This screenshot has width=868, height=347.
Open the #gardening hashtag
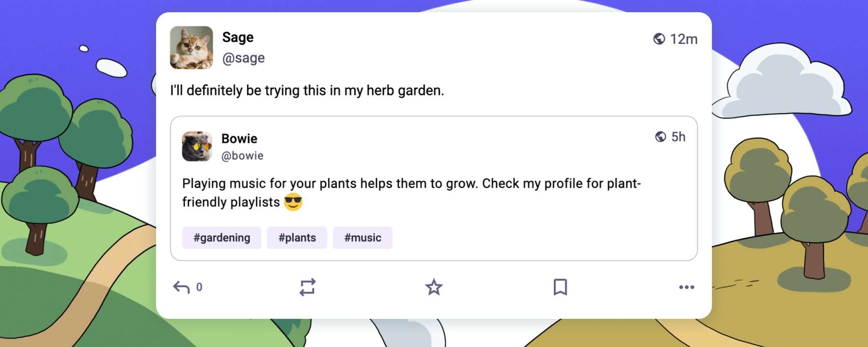pyautogui.click(x=222, y=237)
